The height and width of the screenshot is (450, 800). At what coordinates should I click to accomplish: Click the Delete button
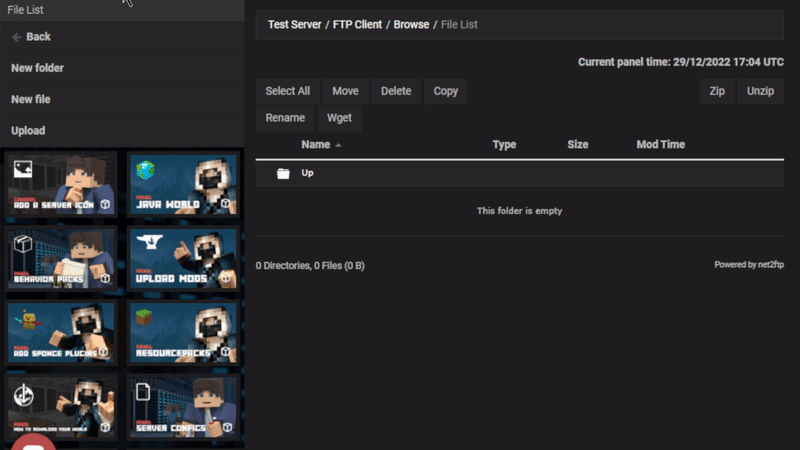(x=396, y=91)
